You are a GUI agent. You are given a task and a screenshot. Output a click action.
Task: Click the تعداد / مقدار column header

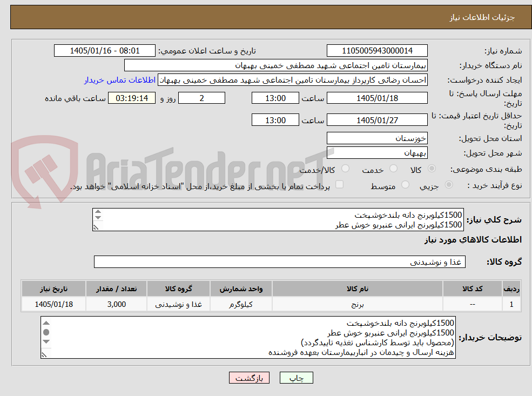coord(116,289)
